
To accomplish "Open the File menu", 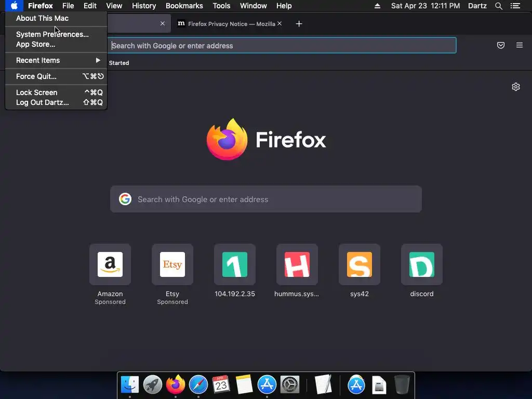I will (x=68, y=6).
